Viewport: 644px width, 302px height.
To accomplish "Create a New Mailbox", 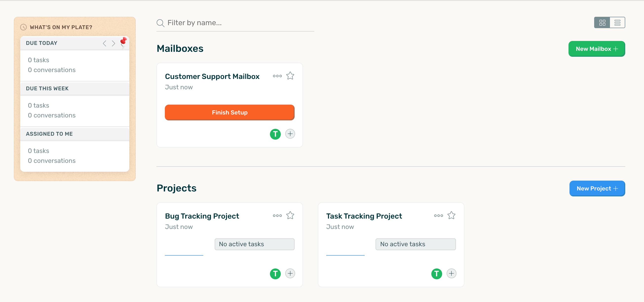I will tap(596, 49).
